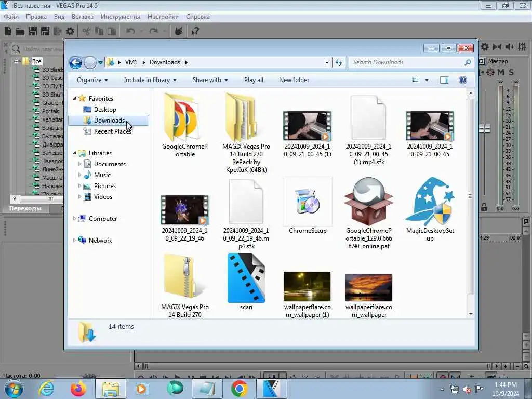Select the ChromeSetup installer file

308,206
